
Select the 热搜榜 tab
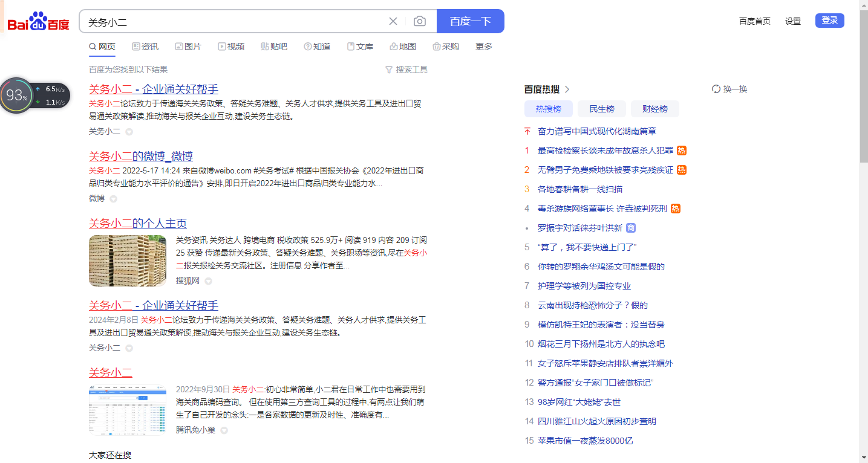click(x=548, y=109)
